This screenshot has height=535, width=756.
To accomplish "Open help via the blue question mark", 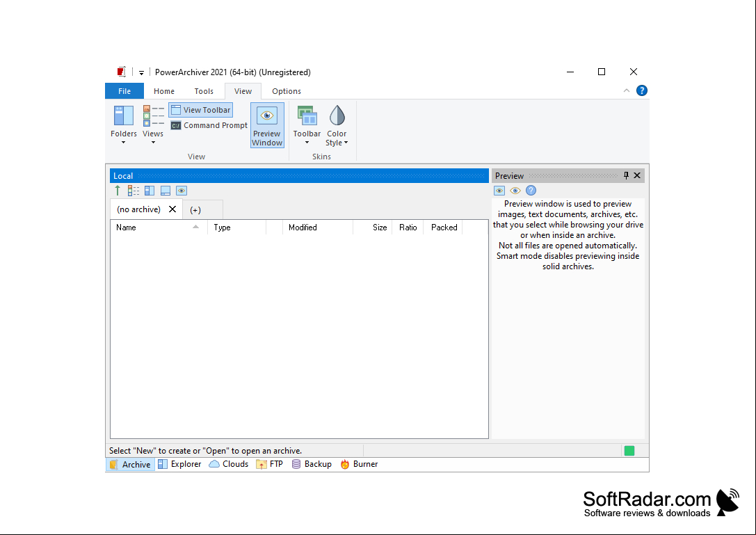I will pos(642,90).
